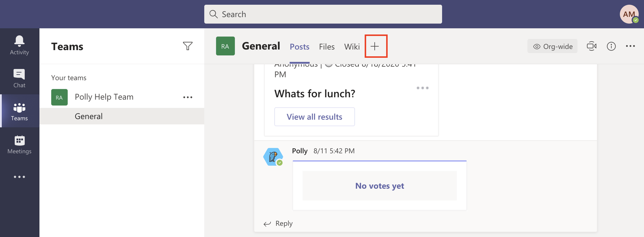The height and width of the screenshot is (237, 644).
Task: Filter your teams using the funnel icon
Action: [188, 46]
